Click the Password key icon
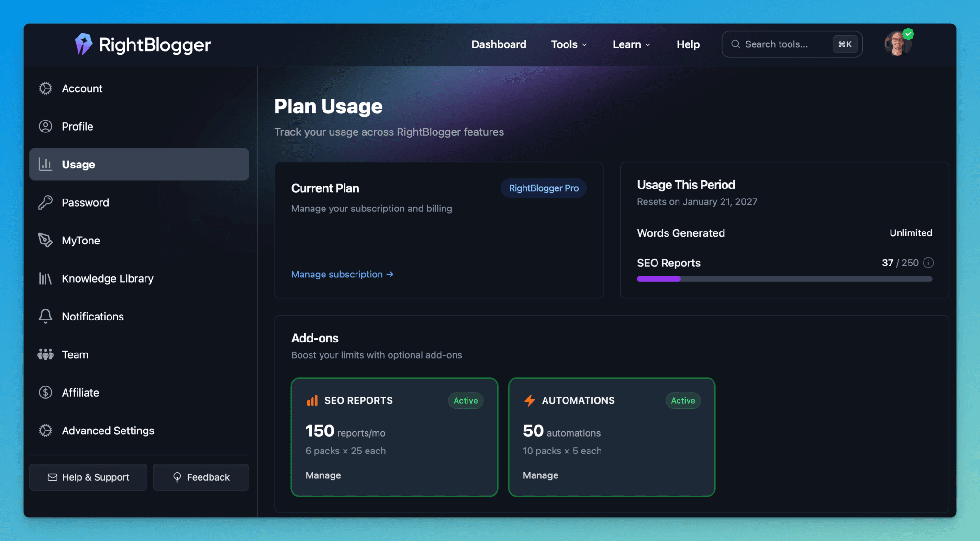Image resolution: width=980 pixels, height=541 pixels. click(45, 202)
